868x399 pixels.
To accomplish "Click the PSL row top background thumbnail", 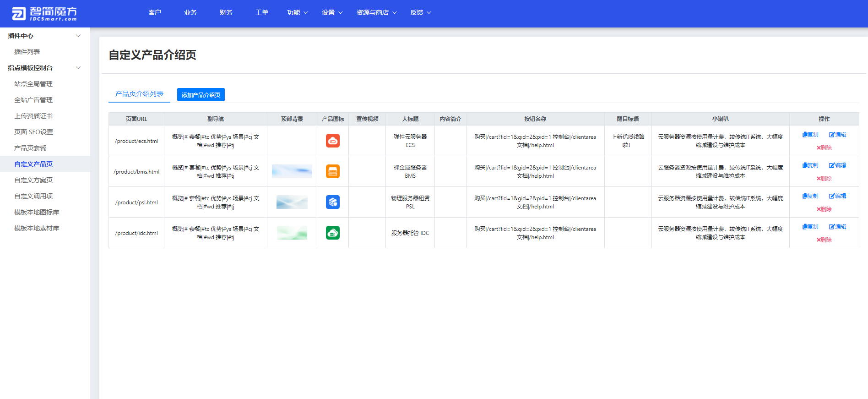I will pos(292,202).
